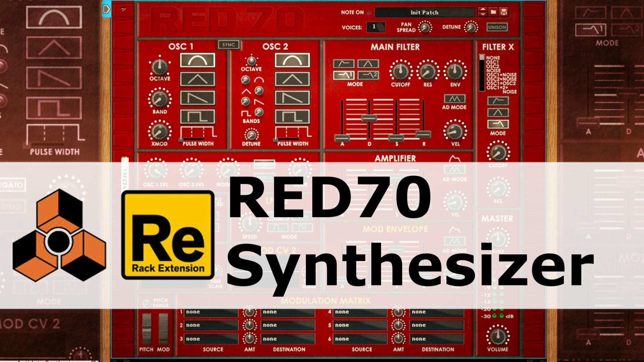Select the triangle waveform for OSC 2
The height and width of the screenshot is (362, 644).
pos(292,79)
